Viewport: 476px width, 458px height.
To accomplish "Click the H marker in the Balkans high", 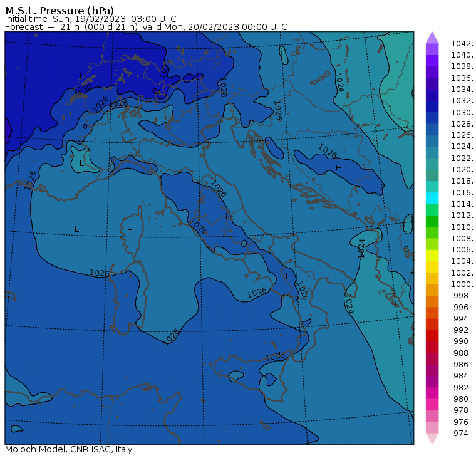I will [339, 168].
